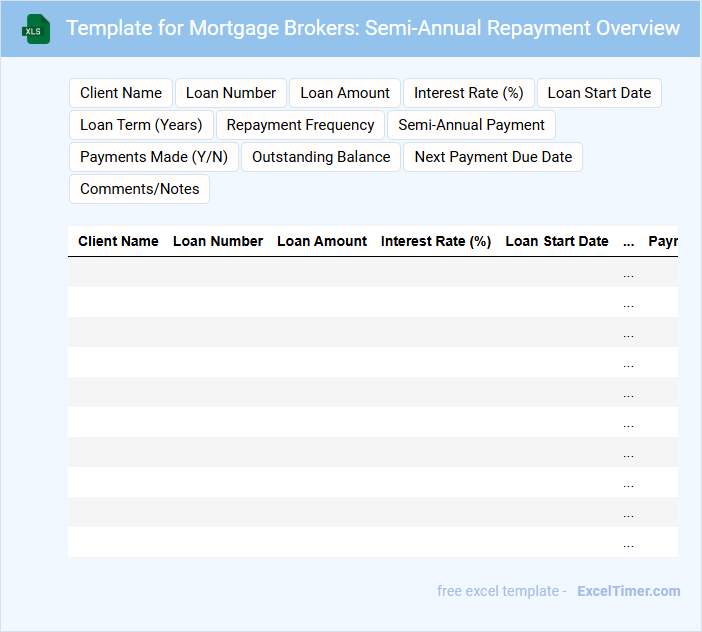The width and height of the screenshot is (702, 632).
Task: Select the Loan Number tag
Action: [x=231, y=93]
